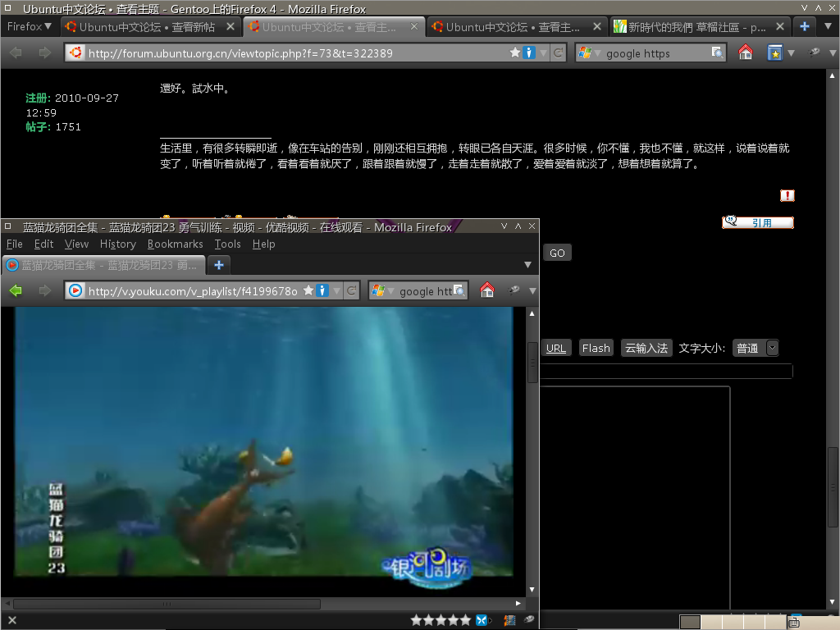Go back in the forum window
Screen dimensions: 840x630
pos(16,52)
